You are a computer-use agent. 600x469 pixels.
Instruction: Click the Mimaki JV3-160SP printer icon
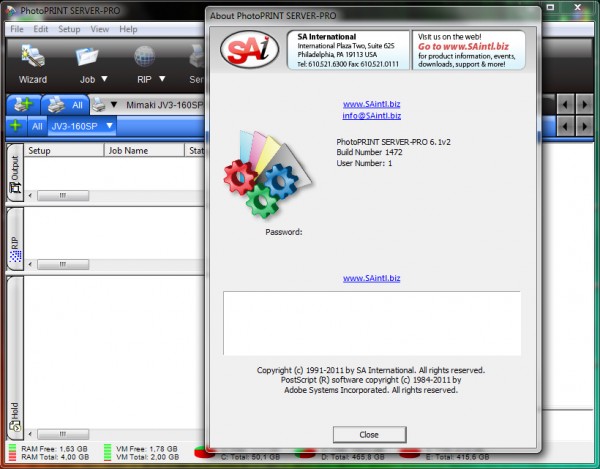coord(98,104)
